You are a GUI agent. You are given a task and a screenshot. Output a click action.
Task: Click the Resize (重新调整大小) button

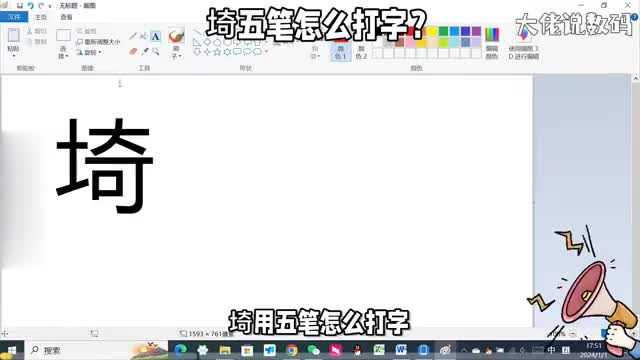click(x=98, y=42)
